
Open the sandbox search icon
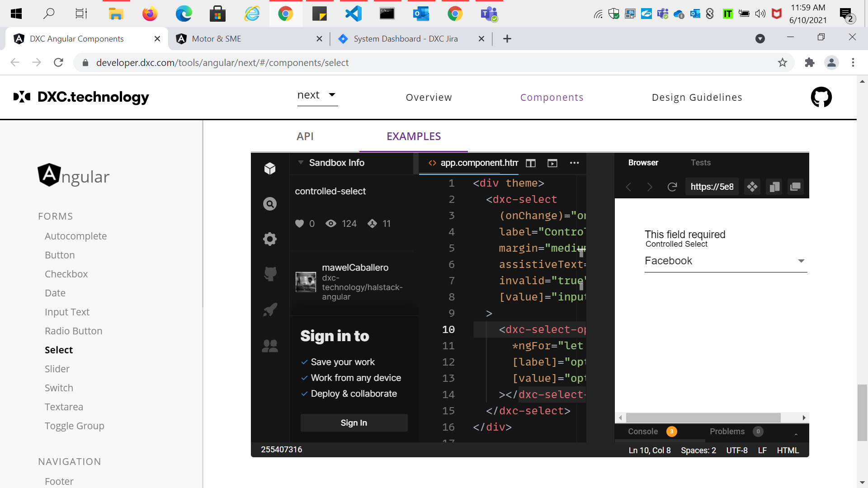pyautogui.click(x=270, y=204)
